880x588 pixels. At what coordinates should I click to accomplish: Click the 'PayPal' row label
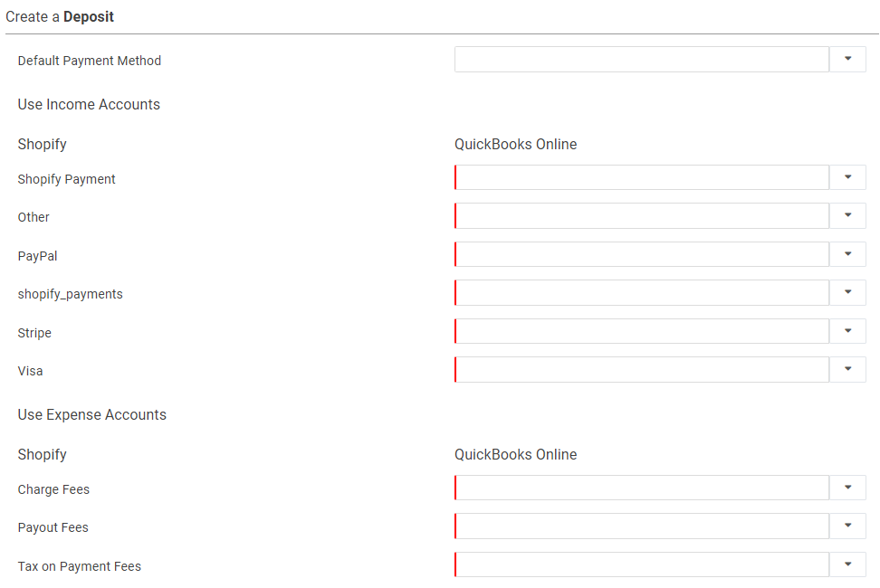[x=38, y=256]
